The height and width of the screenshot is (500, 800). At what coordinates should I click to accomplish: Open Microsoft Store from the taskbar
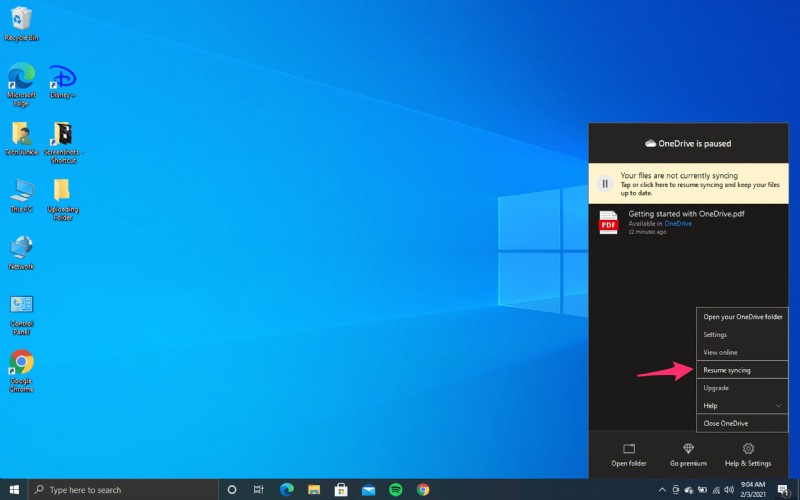(341, 490)
